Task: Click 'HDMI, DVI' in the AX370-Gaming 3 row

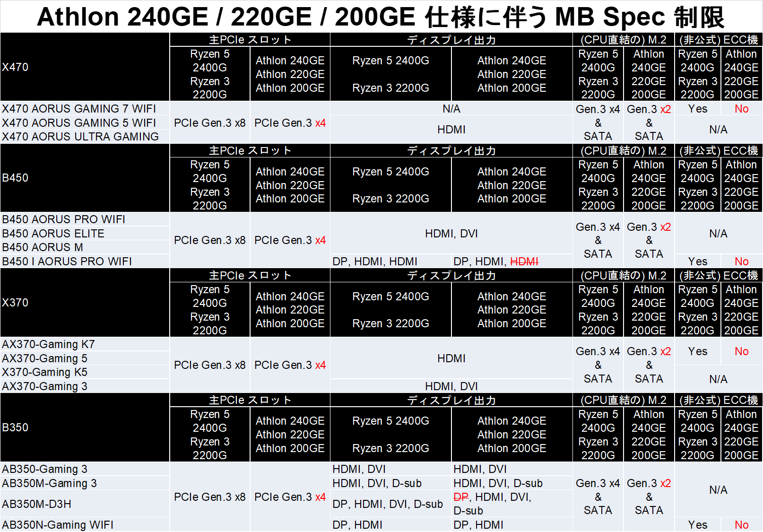Action: point(451,386)
